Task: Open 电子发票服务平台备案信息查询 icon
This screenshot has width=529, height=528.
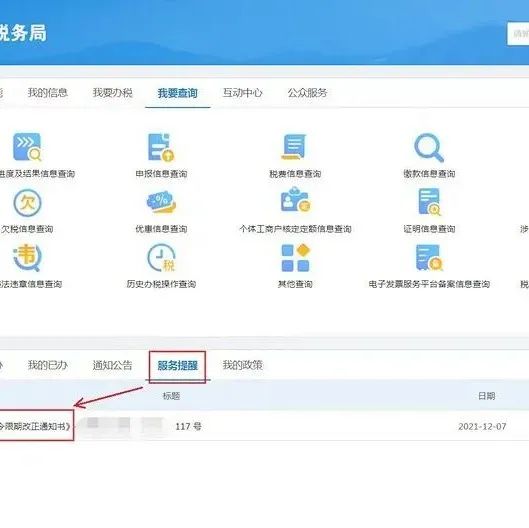Action: tap(429, 258)
